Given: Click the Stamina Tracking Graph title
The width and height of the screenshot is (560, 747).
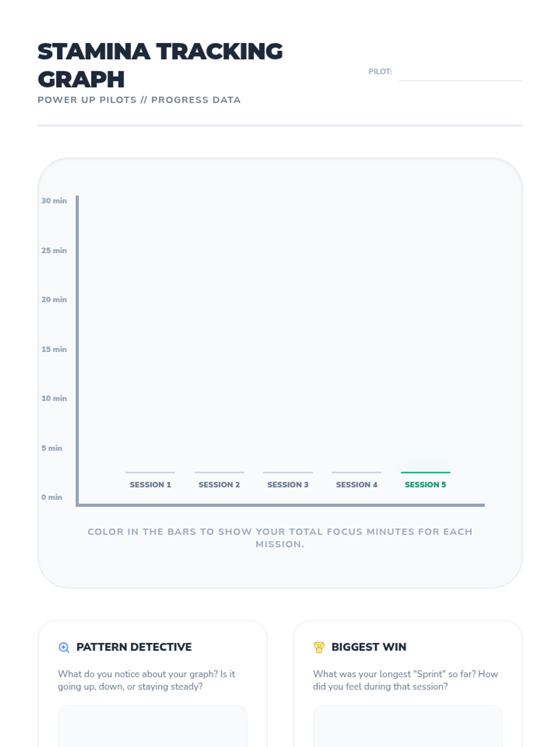Looking at the screenshot, I should (160, 65).
